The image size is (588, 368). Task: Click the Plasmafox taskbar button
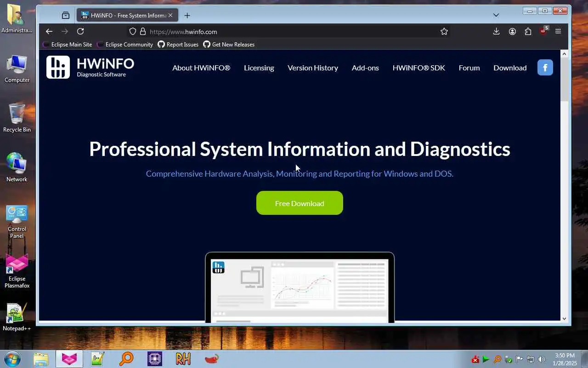pos(69,359)
